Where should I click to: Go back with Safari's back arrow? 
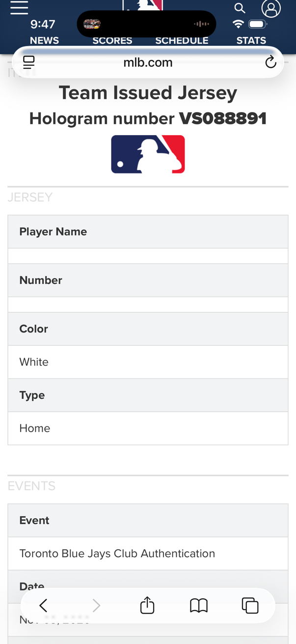(43, 606)
